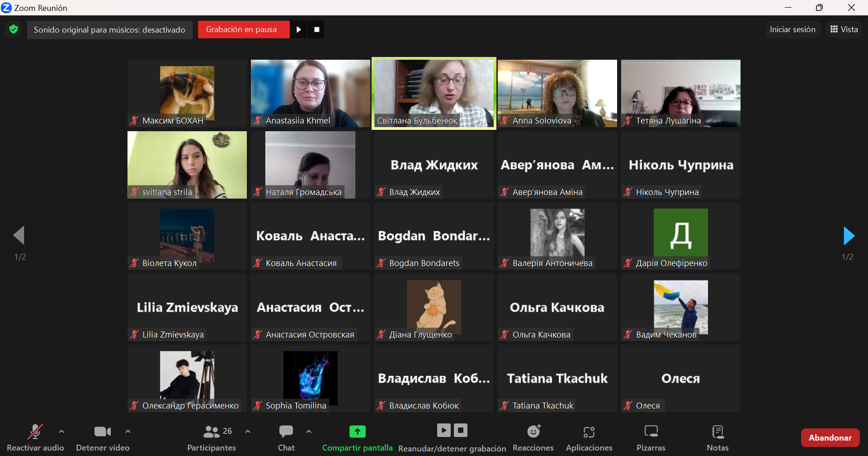This screenshot has width=868, height=456.
Task: Toggle original sound for musicians
Action: (x=109, y=30)
